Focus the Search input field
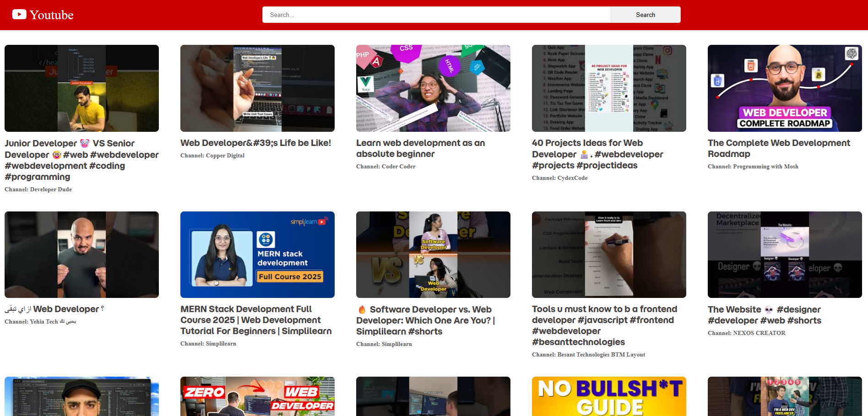Image resolution: width=868 pixels, height=416 pixels. click(436, 15)
